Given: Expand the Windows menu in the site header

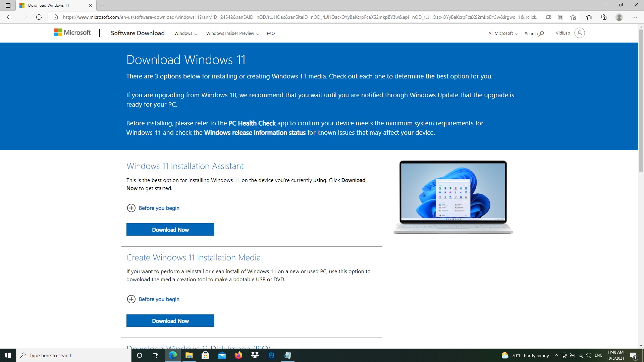Looking at the screenshot, I should tap(186, 34).
